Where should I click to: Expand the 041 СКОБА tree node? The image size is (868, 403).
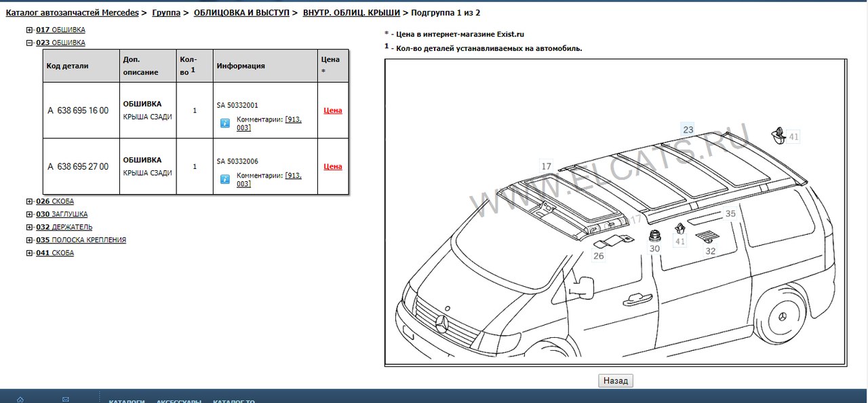point(29,253)
